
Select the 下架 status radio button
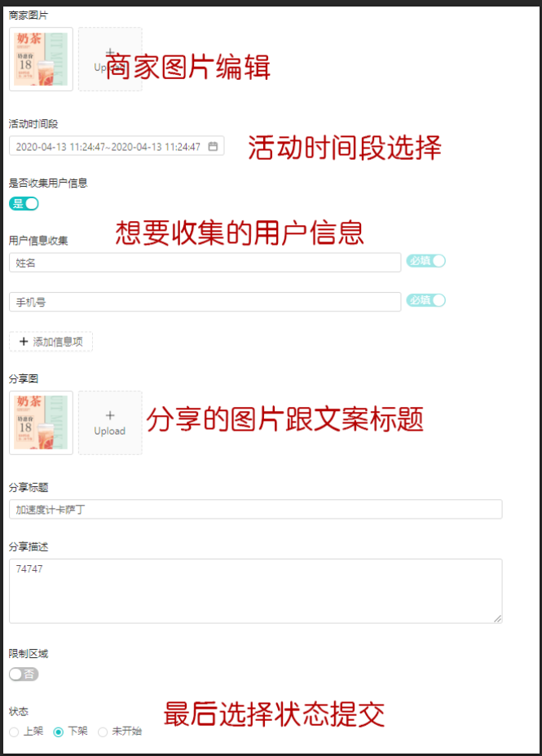[59, 732]
